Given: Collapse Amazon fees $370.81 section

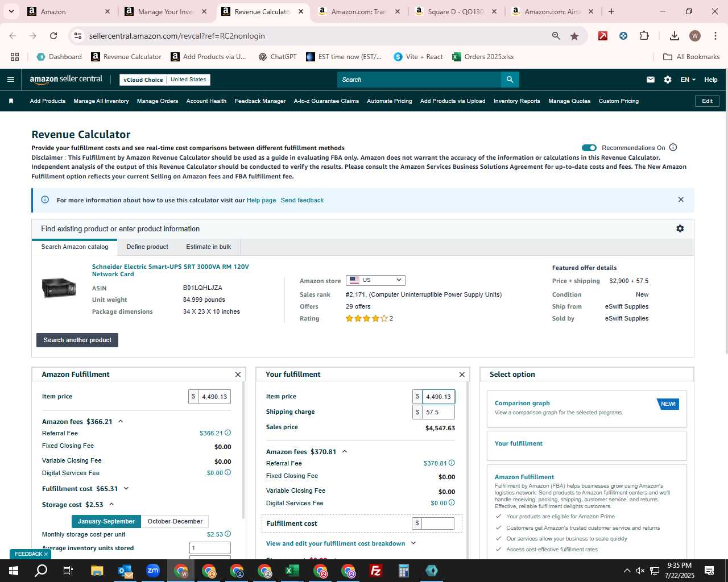Looking at the screenshot, I should tap(345, 452).
